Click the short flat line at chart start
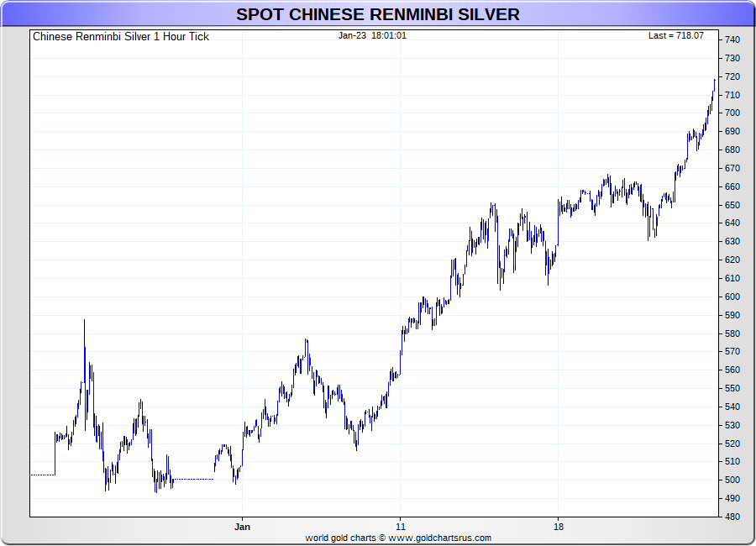The height and width of the screenshot is (546, 756). (43, 475)
